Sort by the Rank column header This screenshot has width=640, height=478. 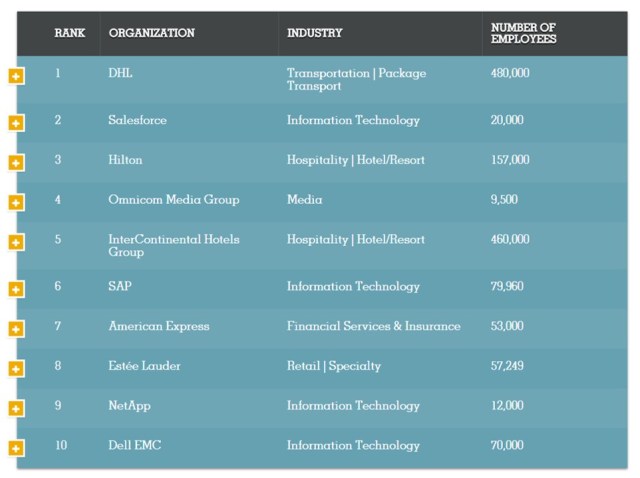pyautogui.click(x=69, y=33)
